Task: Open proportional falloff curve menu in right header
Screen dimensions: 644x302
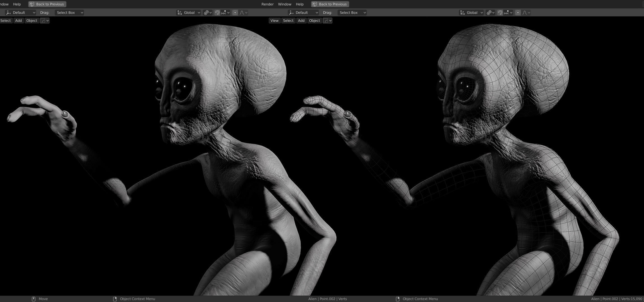Action: tap(526, 13)
